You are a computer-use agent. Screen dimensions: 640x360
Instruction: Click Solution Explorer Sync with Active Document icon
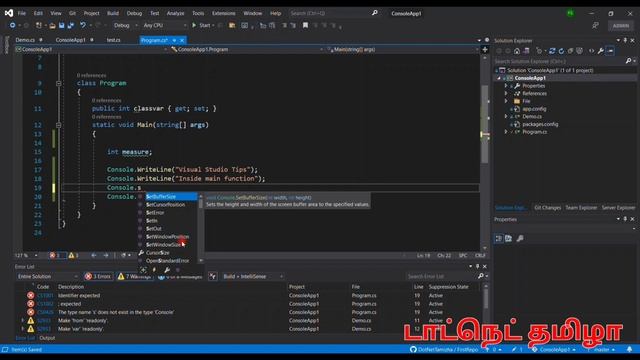[552, 51]
